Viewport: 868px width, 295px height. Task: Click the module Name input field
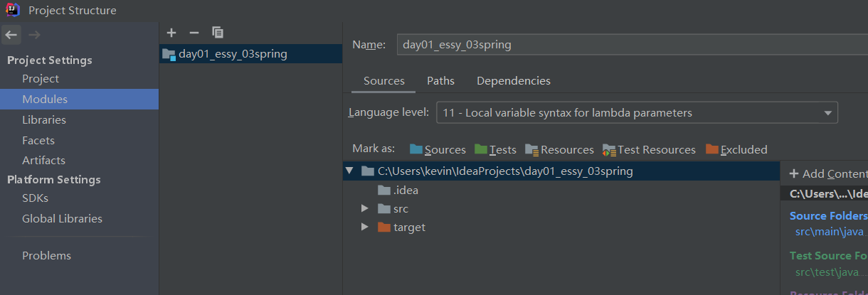coord(632,45)
